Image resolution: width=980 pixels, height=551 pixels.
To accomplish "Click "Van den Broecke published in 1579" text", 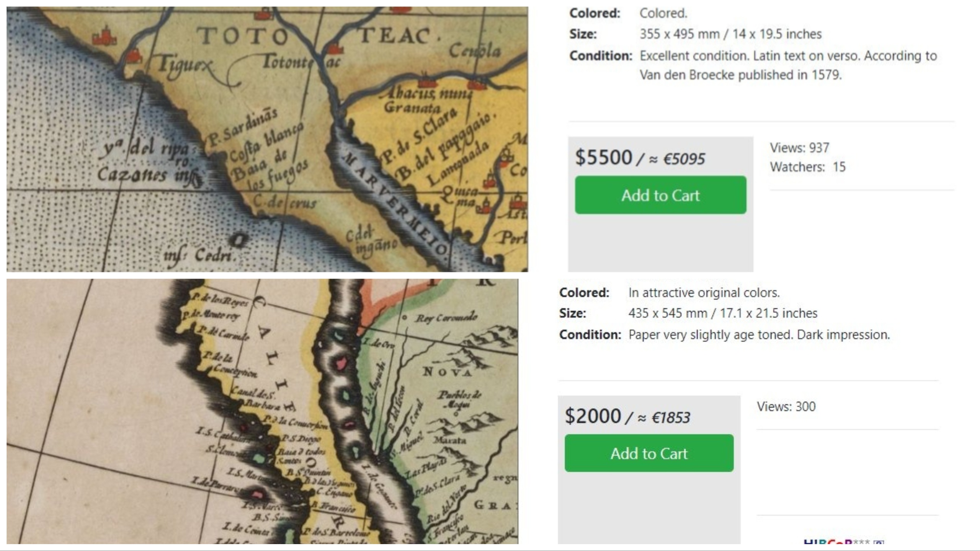I will point(740,75).
